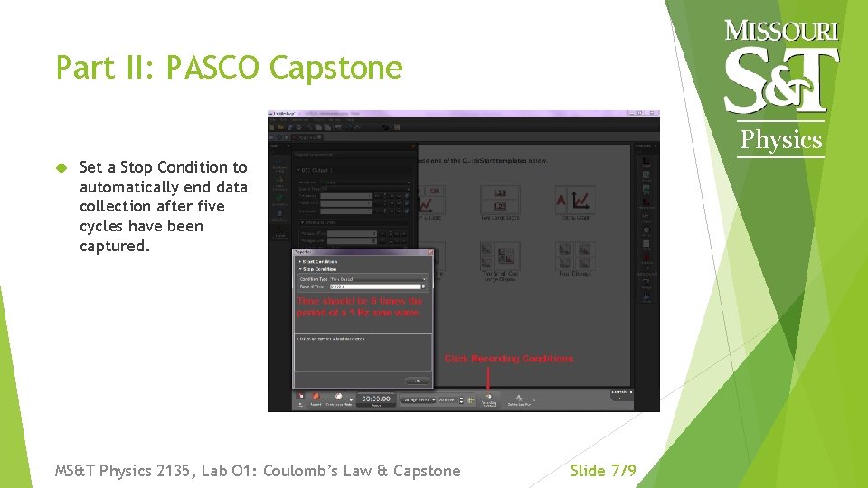Select the Meter display icon in the Displays palette
Viewport: 868px width, 488px height.
646,230
